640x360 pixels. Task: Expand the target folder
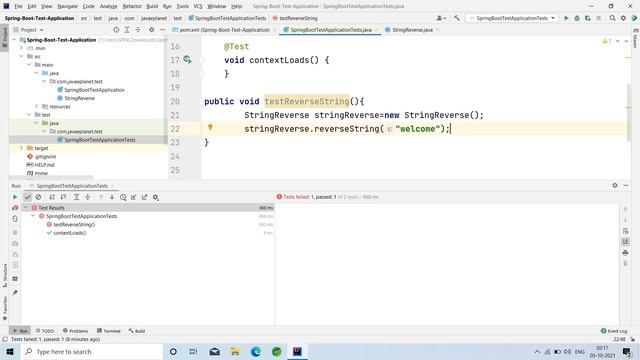pyautogui.click(x=22, y=148)
